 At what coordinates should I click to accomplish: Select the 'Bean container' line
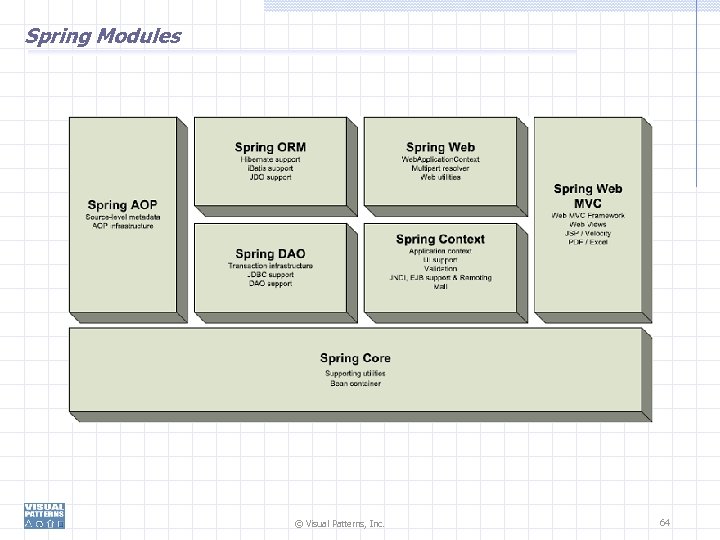pos(355,383)
